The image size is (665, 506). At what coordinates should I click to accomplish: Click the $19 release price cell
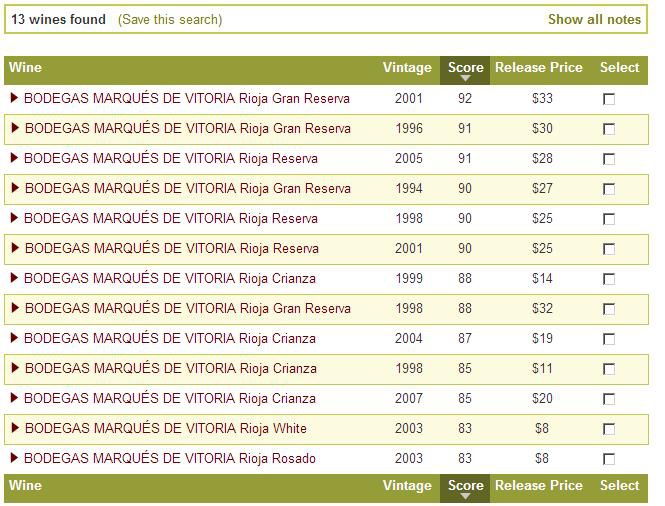tap(542, 338)
